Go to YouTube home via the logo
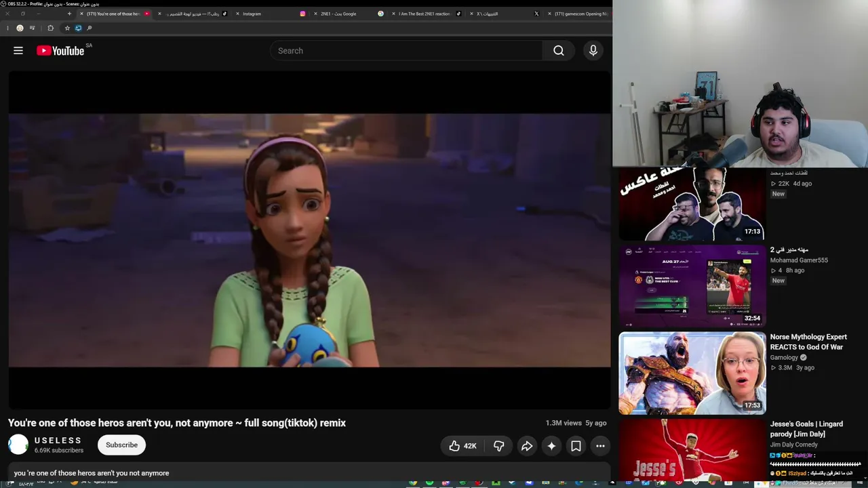868x488 pixels. [x=60, y=51]
